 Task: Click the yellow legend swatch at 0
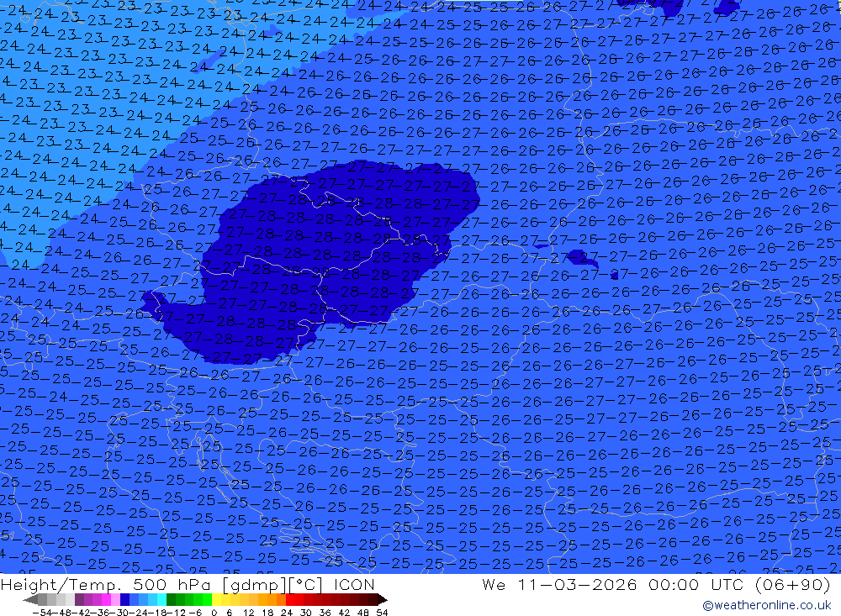pos(216,599)
